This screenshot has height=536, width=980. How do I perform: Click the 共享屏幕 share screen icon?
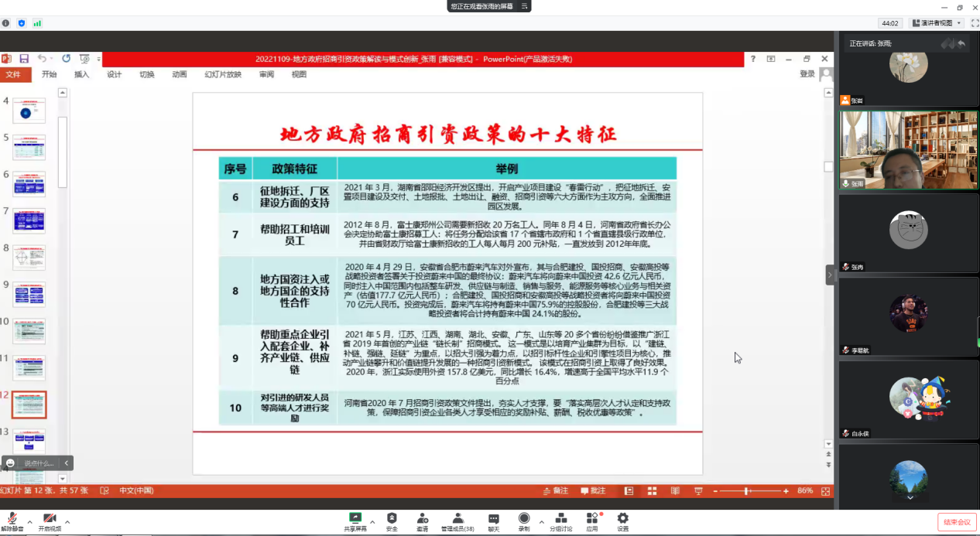(x=355, y=517)
